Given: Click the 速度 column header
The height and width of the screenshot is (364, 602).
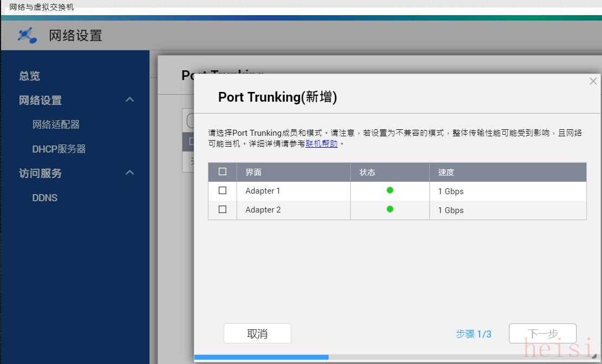Looking at the screenshot, I should pyautogui.click(x=446, y=172).
